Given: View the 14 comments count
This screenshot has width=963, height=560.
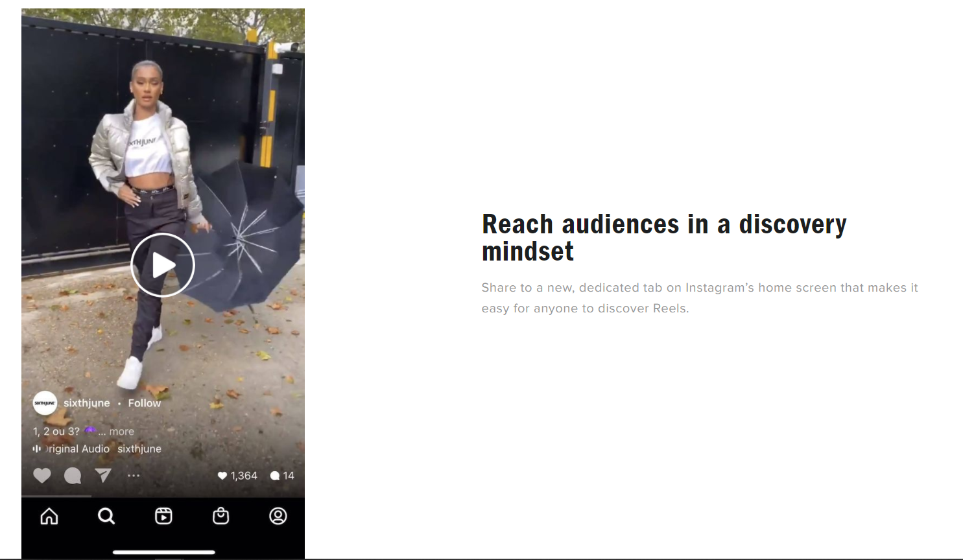Looking at the screenshot, I should point(282,476).
